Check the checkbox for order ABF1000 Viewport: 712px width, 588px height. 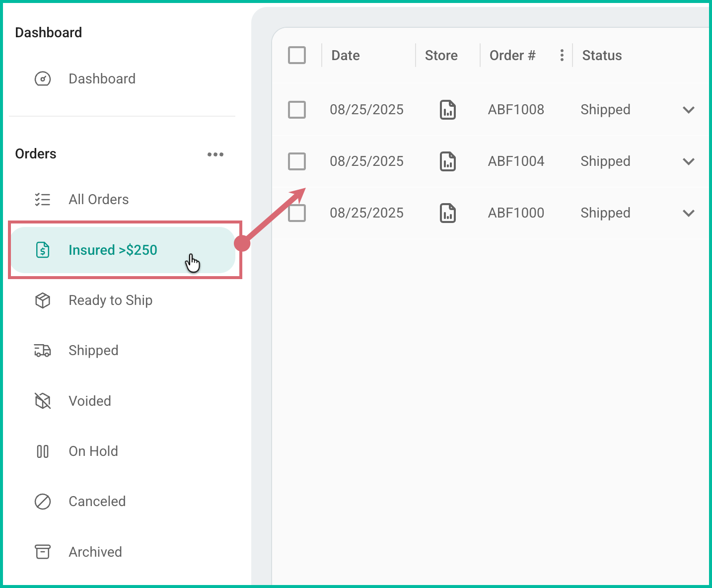(296, 213)
